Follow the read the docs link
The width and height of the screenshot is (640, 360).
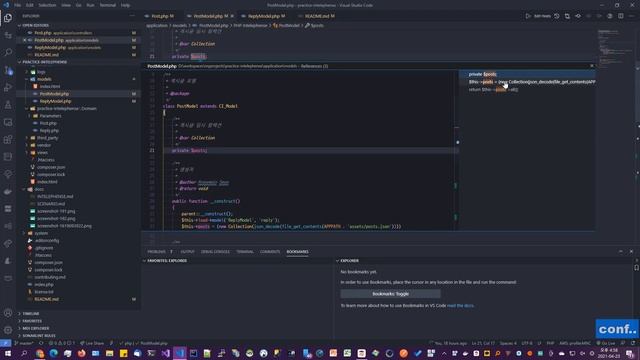click(x=460, y=305)
